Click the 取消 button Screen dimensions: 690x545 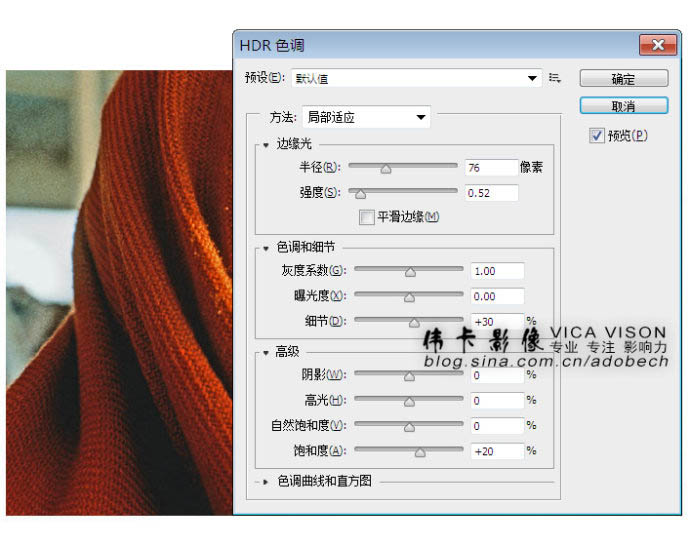tap(622, 105)
